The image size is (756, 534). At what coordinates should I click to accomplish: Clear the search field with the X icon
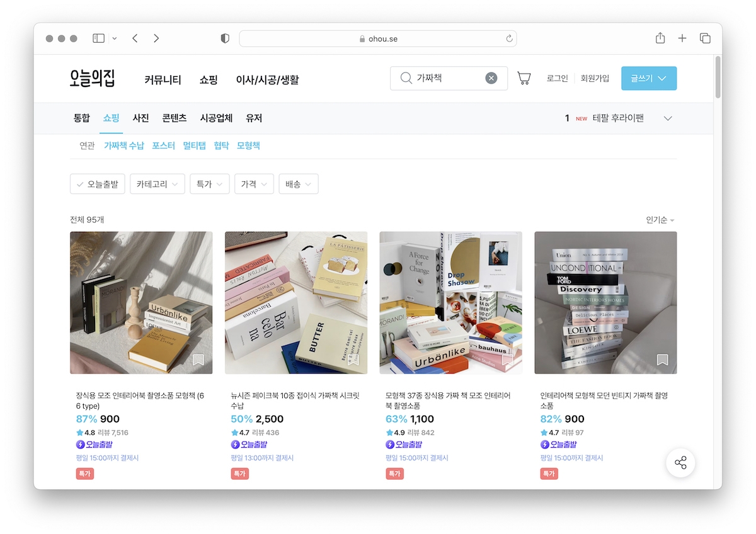tap(491, 78)
